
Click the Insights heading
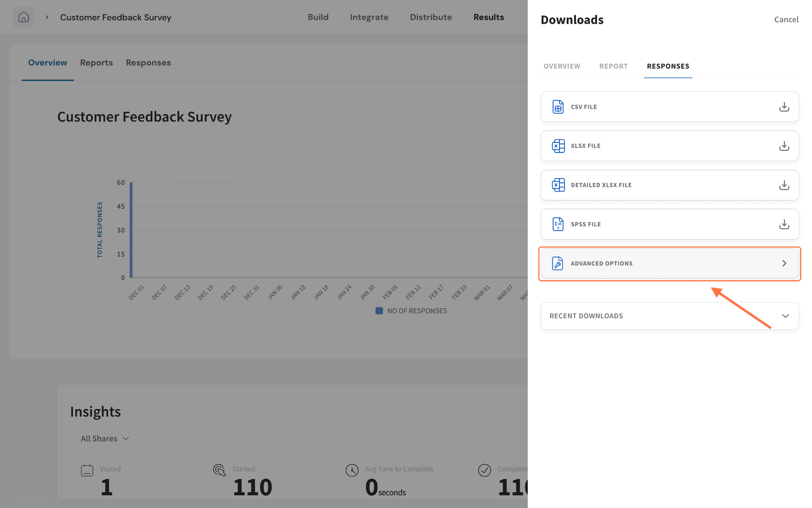(x=95, y=412)
